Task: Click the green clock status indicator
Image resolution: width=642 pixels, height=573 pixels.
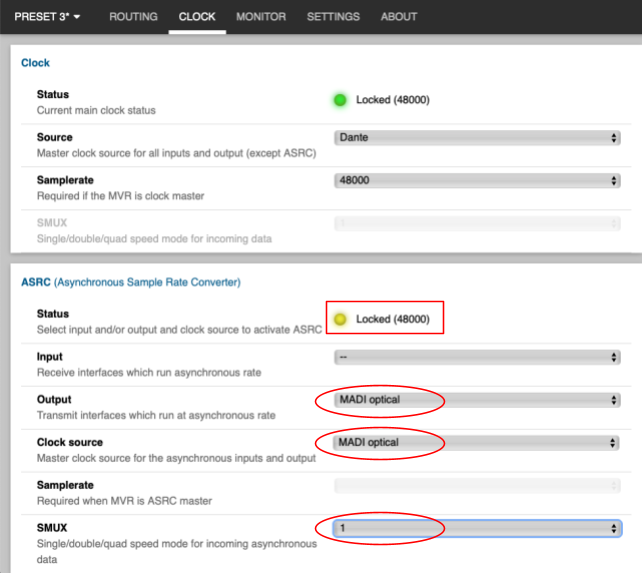Action: click(340, 100)
